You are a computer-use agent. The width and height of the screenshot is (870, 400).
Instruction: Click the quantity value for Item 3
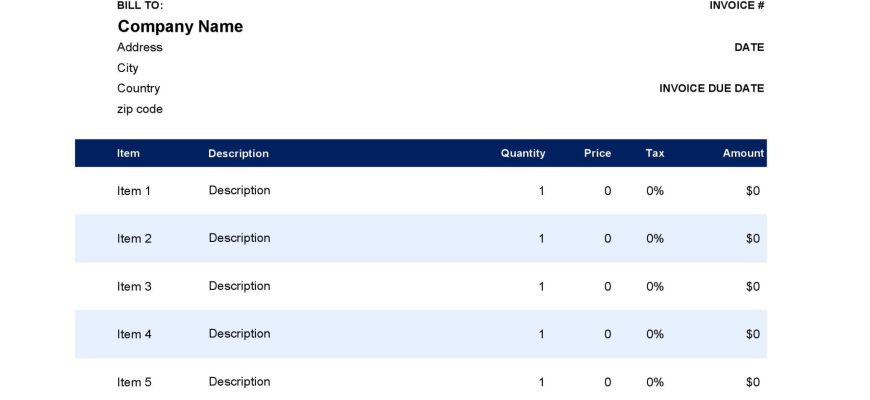point(542,287)
